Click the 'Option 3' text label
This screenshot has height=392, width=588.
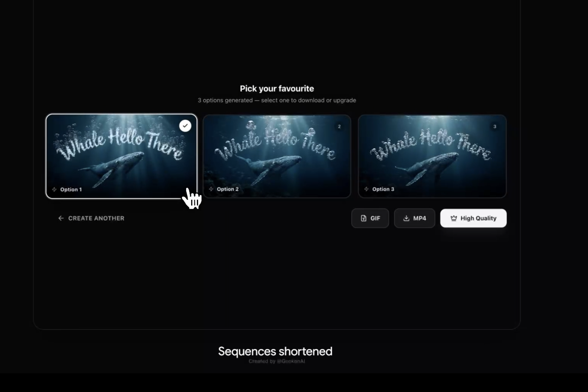pos(383,189)
